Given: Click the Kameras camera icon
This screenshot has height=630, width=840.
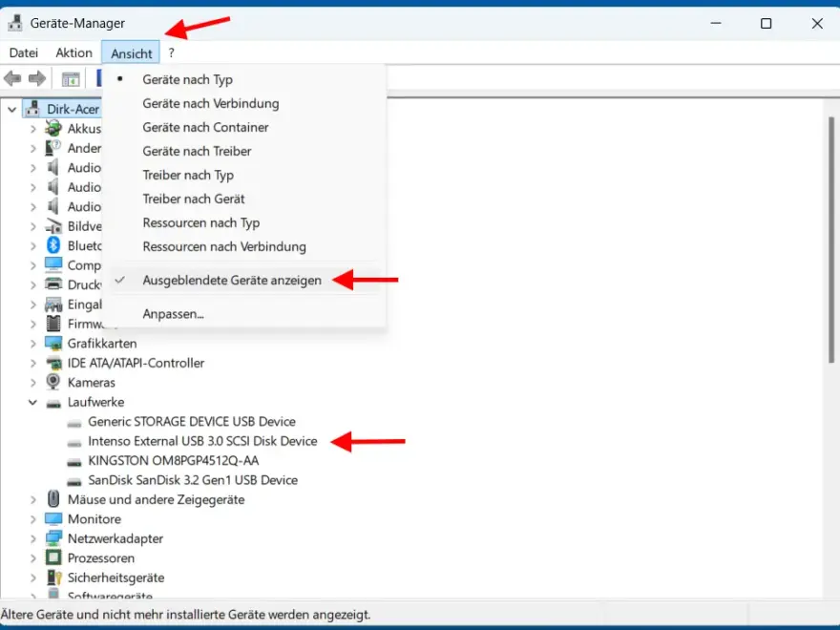Looking at the screenshot, I should (x=52, y=382).
